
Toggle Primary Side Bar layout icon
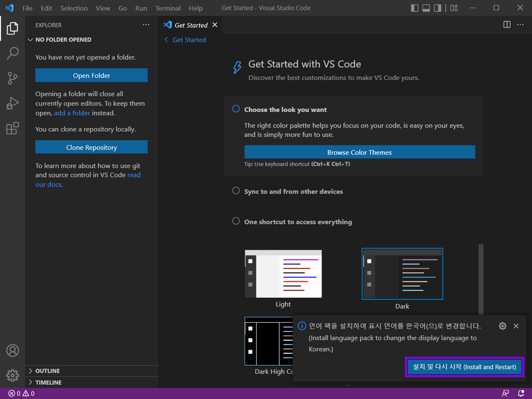click(415, 8)
